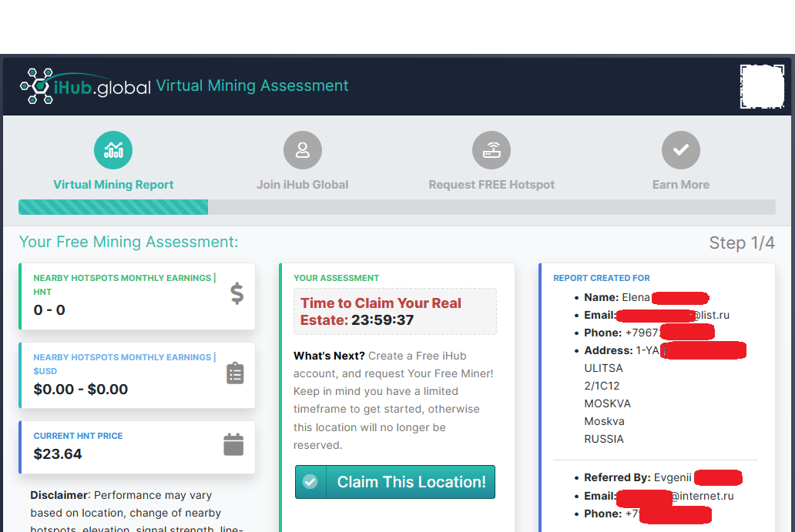
Task: Click the Name: Elena entry
Action: click(x=646, y=297)
